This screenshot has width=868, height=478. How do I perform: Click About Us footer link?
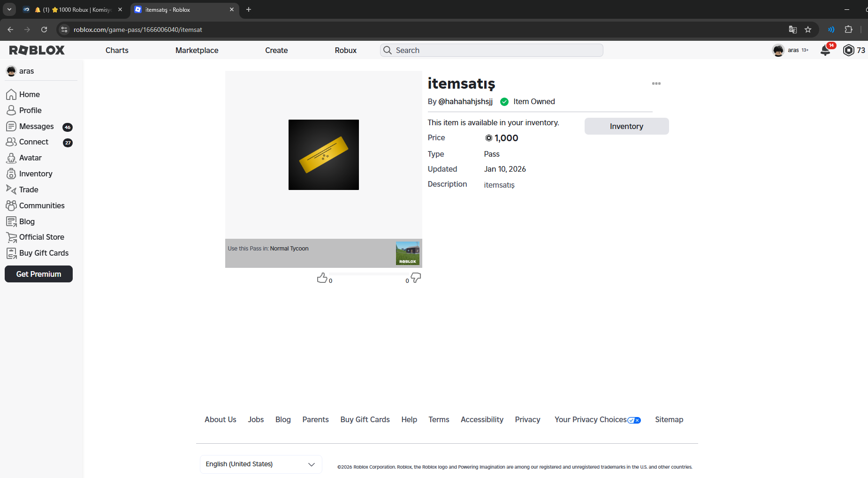click(x=221, y=420)
